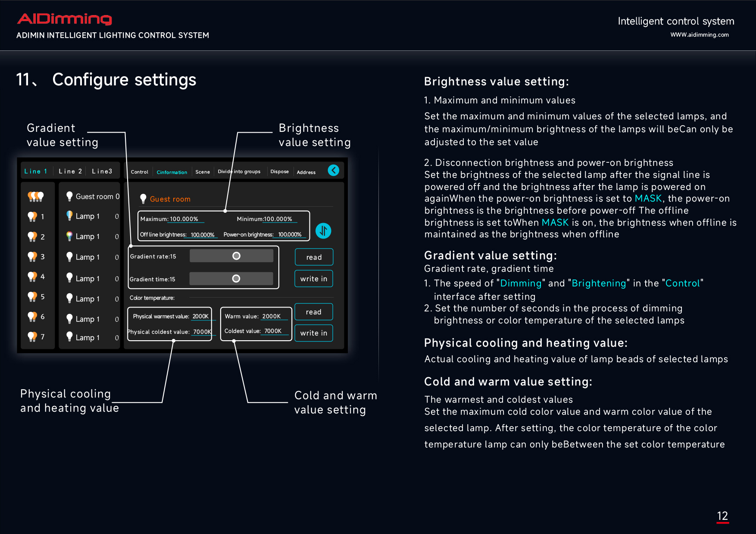This screenshot has width=756, height=534.
Task: Click read button for color temperature
Action: click(314, 312)
